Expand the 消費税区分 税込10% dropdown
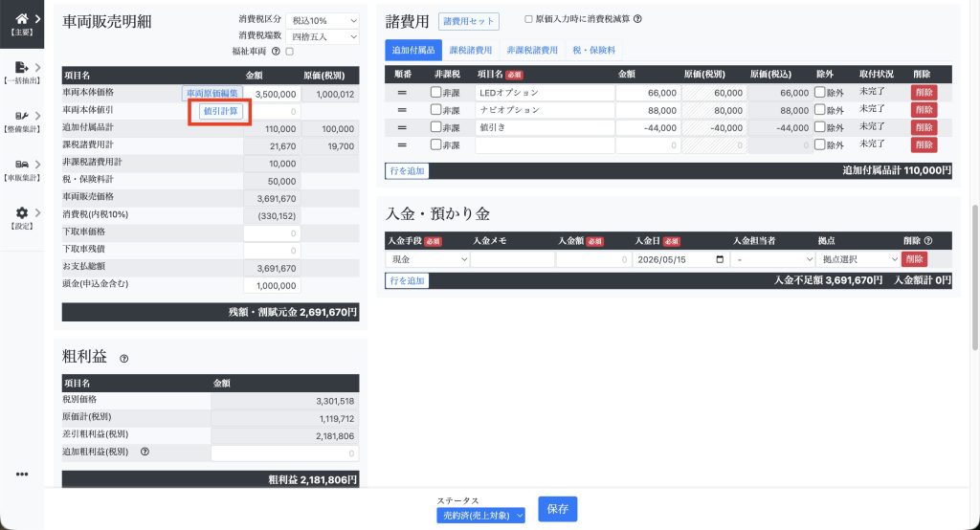The image size is (980, 530). 323,21
